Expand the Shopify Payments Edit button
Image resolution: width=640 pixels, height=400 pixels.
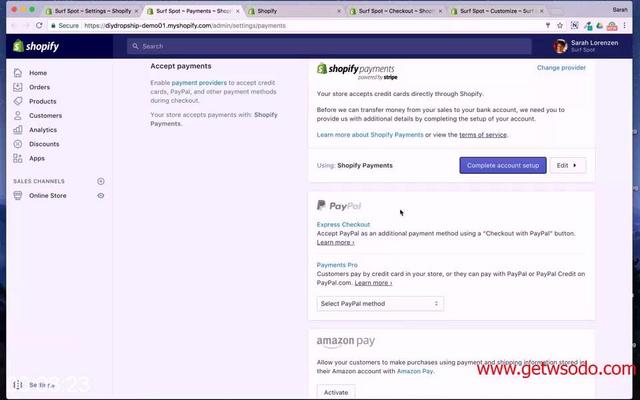[x=568, y=165]
